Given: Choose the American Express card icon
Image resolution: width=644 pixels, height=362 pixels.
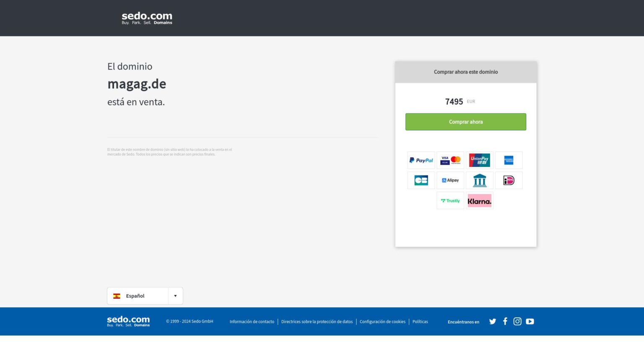Looking at the screenshot, I should pos(509,160).
